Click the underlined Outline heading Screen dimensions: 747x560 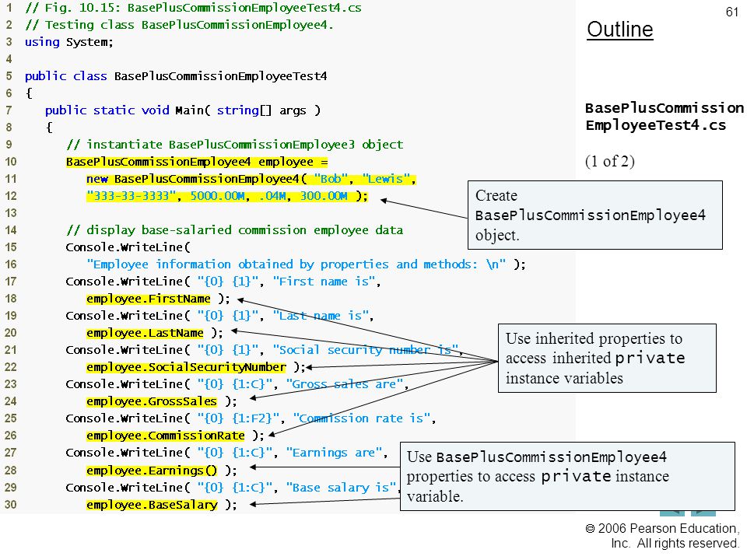tap(620, 30)
